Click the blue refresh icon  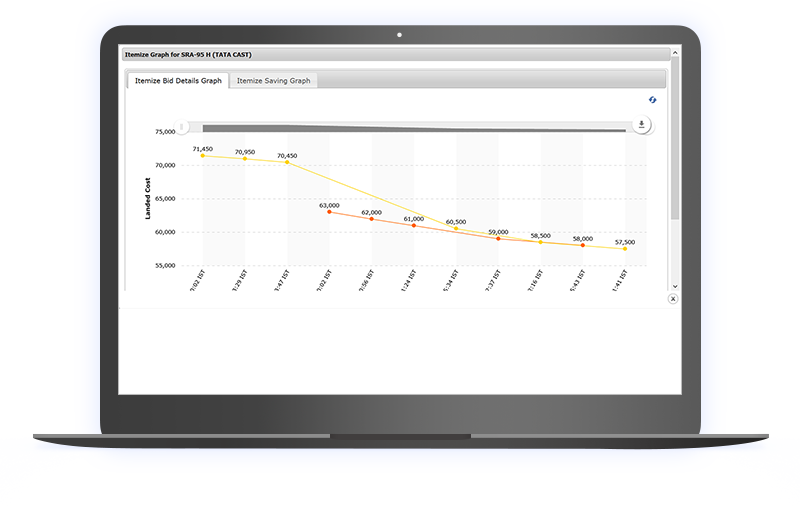[x=653, y=99]
